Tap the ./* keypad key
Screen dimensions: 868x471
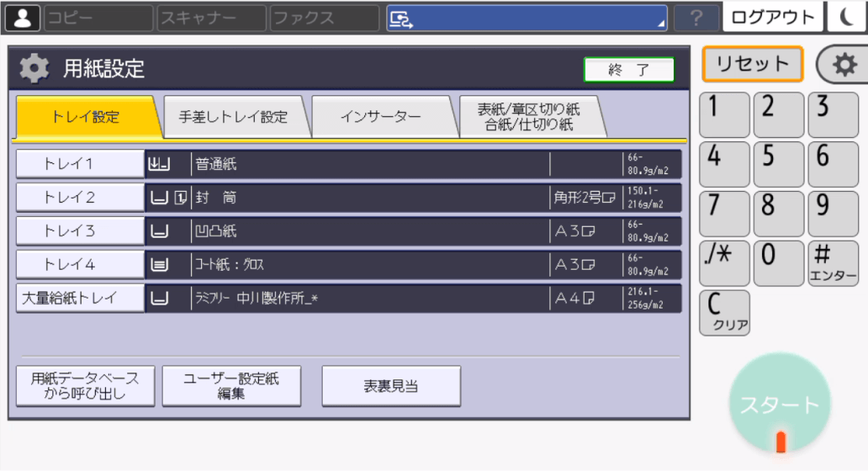coord(725,263)
